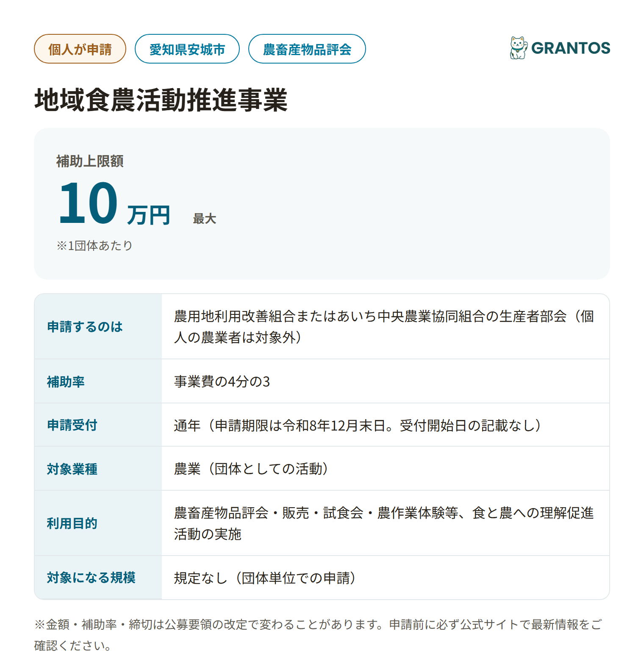644x667 pixels.
Task: Click the 対象になる規模 row header
Action: point(91,578)
